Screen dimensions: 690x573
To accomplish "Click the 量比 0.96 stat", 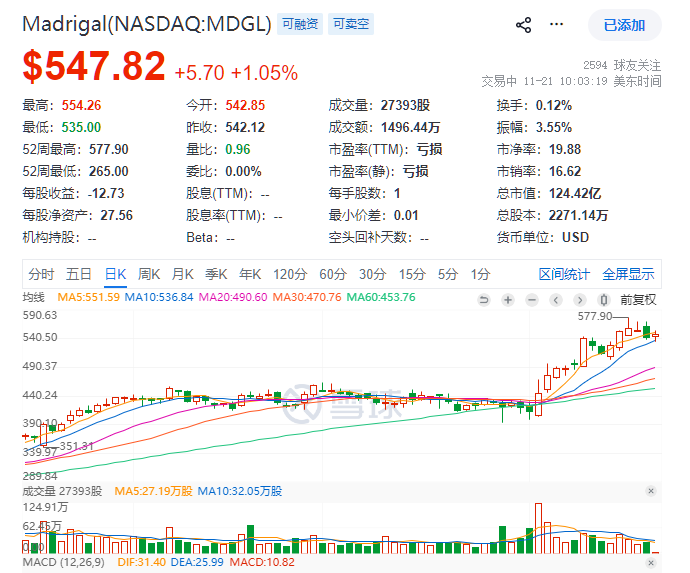I will point(218,150).
